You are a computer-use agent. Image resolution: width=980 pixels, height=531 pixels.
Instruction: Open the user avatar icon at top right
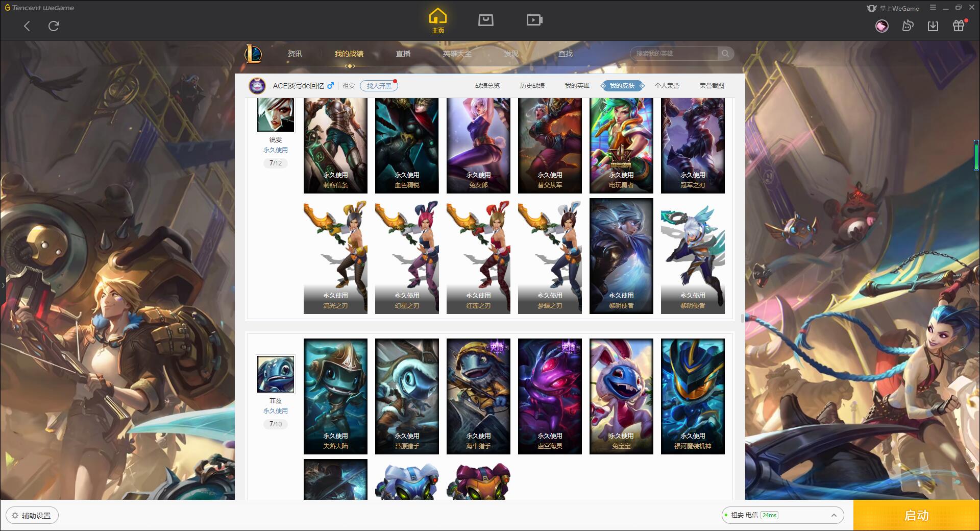point(882,26)
